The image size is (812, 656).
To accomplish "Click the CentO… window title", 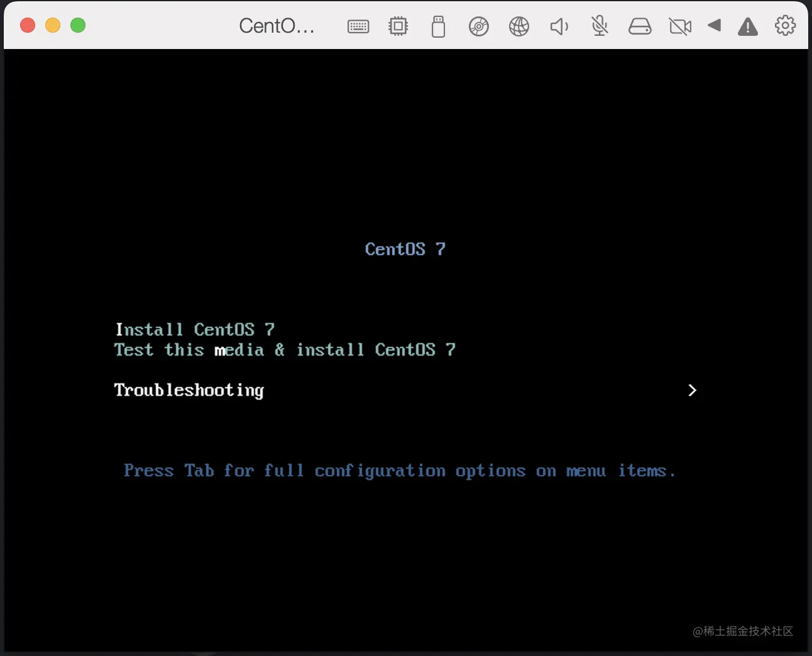I will 277,26.
